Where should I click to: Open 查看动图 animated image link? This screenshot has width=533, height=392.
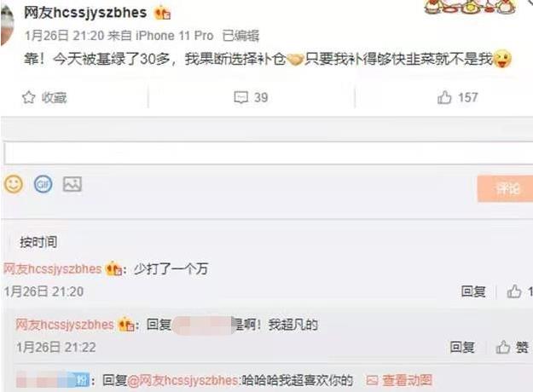point(399,380)
